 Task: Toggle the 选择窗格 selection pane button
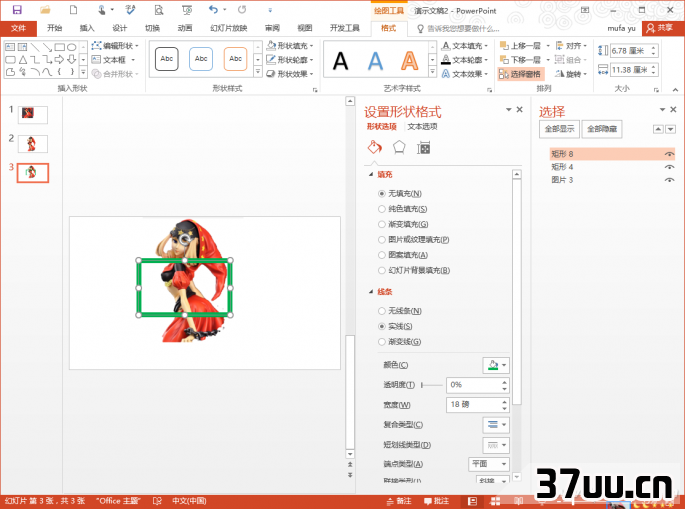(520, 74)
